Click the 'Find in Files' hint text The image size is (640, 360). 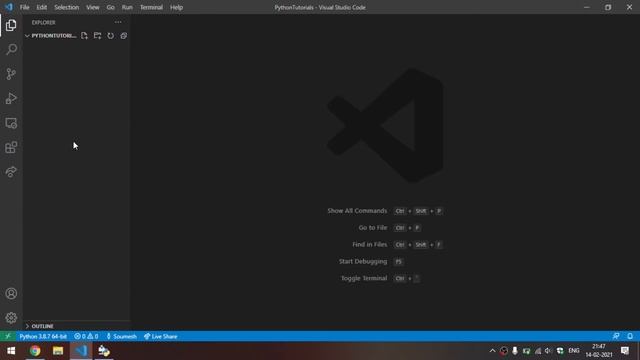[x=369, y=244]
